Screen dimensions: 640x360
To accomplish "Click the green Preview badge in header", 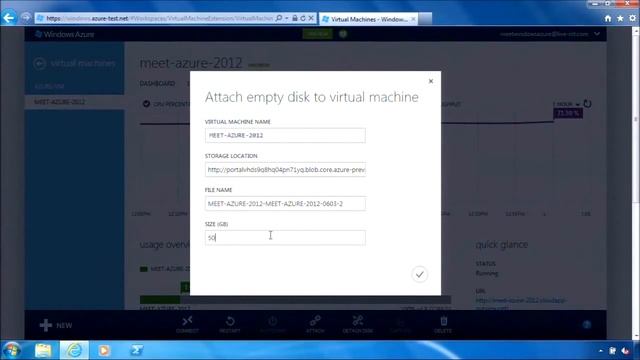I will click(317, 34).
